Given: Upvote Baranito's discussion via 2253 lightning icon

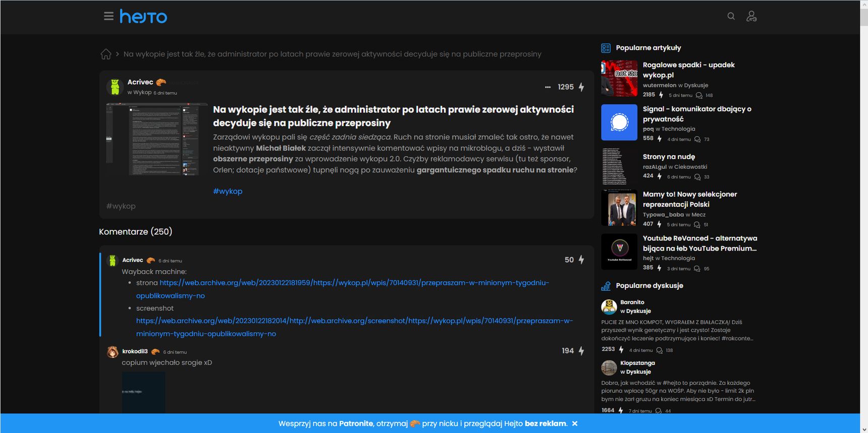Looking at the screenshot, I should coord(621,350).
